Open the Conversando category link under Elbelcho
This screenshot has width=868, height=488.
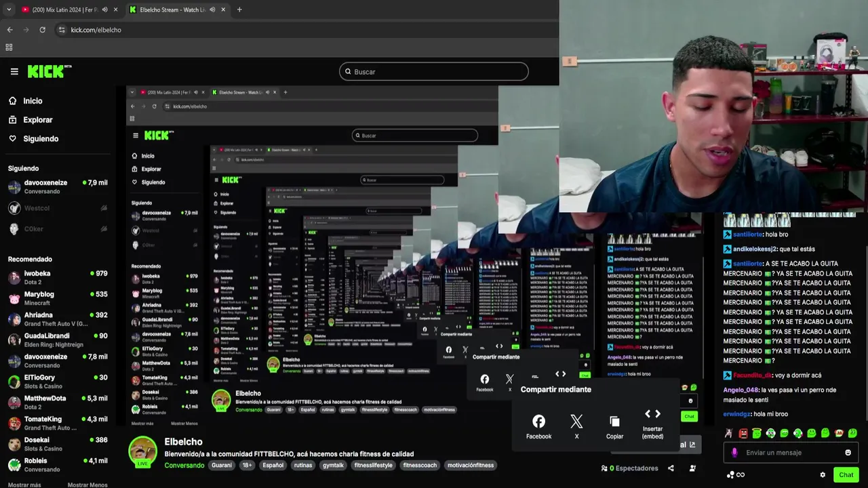click(184, 466)
